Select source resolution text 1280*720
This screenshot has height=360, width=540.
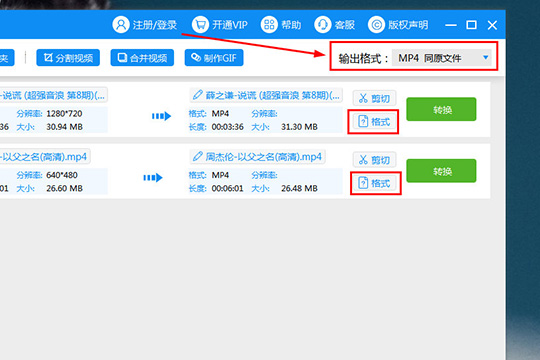coord(64,114)
